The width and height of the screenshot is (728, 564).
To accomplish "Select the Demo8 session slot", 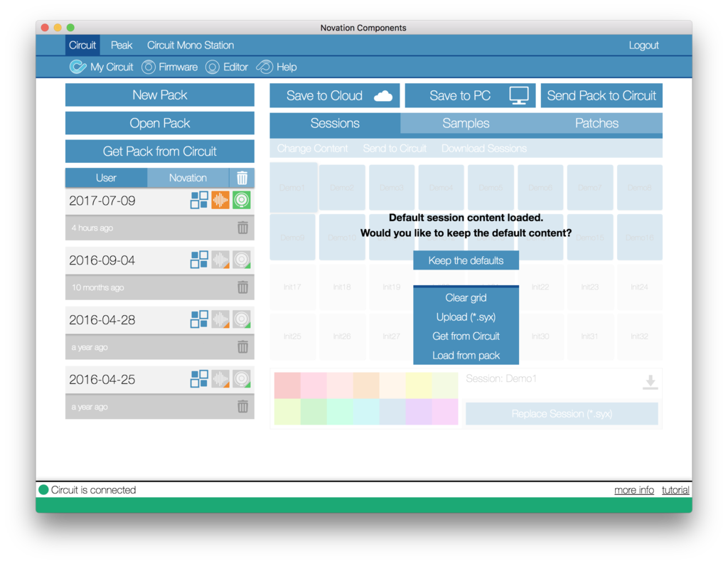I will [x=639, y=187].
